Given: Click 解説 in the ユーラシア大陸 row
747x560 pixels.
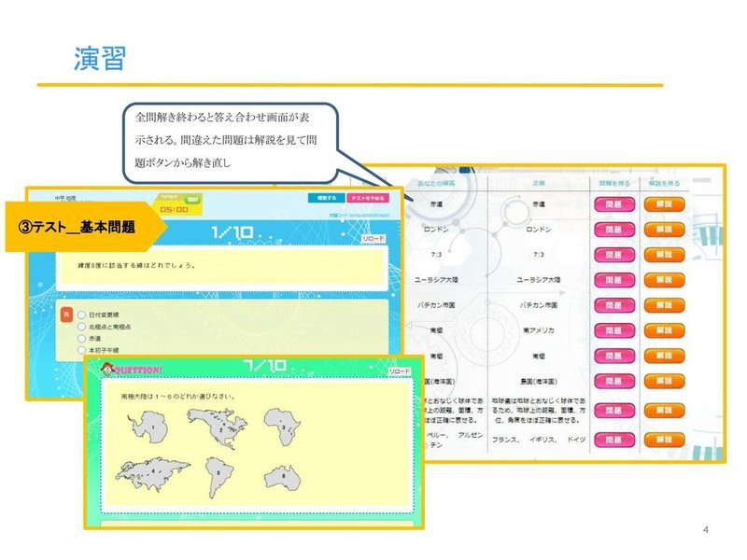Looking at the screenshot, I should pyautogui.click(x=664, y=280).
